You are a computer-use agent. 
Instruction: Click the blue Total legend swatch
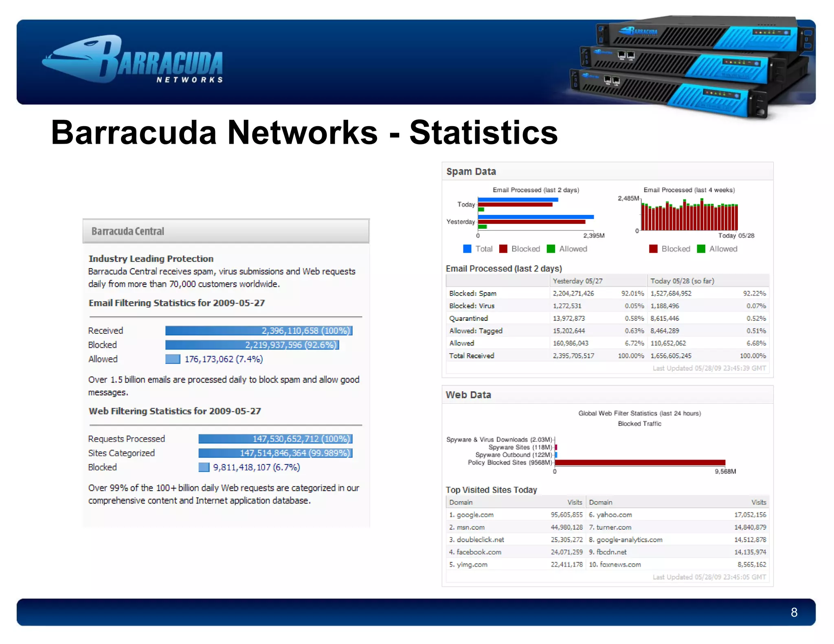point(467,249)
